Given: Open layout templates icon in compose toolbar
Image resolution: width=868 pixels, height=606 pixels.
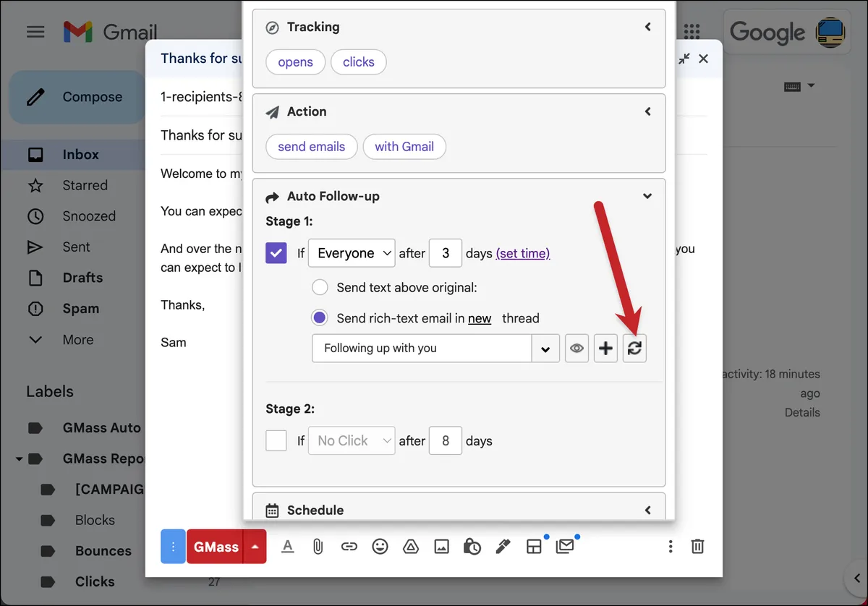Looking at the screenshot, I should 534,547.
